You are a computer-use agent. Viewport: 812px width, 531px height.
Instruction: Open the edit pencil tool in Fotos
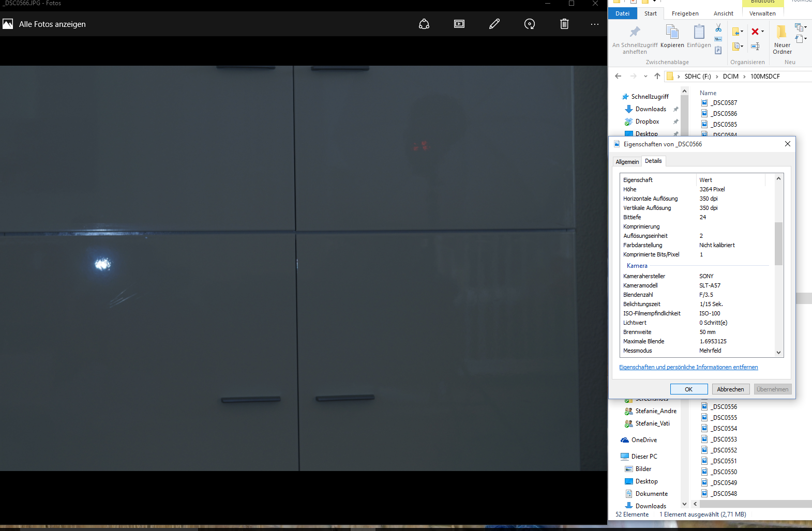tap(494, 24)
